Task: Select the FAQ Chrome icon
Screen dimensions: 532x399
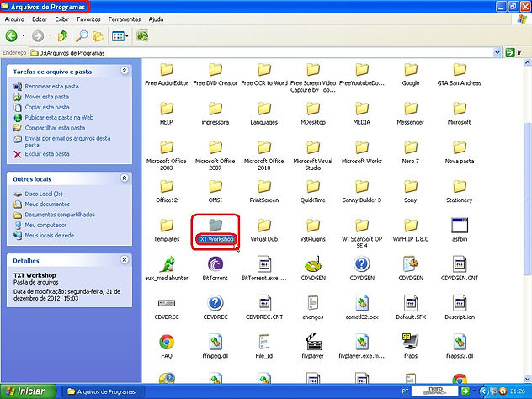Action: tap(167, 347)
